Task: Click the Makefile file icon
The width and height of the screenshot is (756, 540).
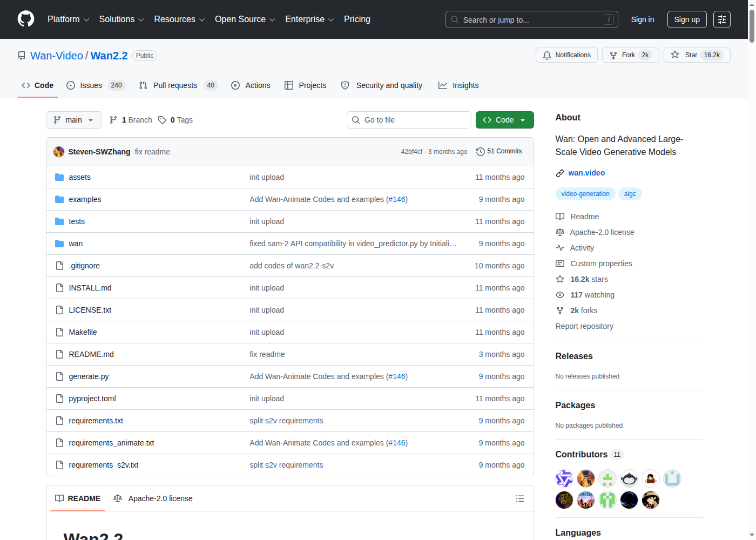Action: click(x=59, y=332)
